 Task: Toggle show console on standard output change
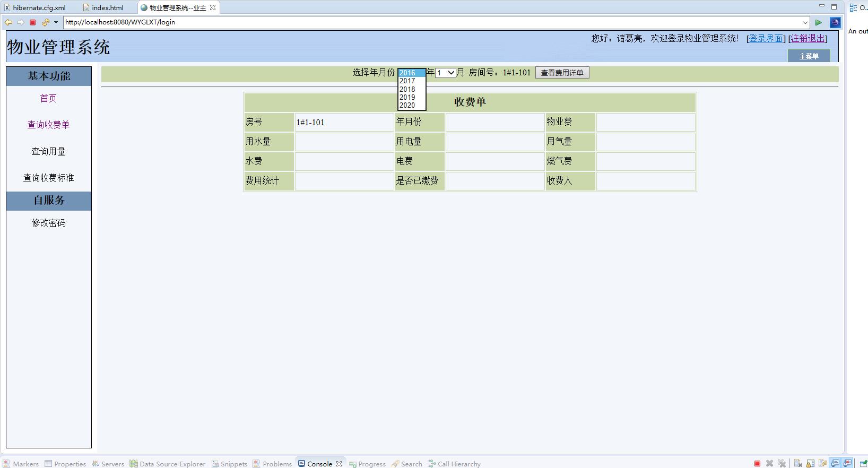coord(836,463)
